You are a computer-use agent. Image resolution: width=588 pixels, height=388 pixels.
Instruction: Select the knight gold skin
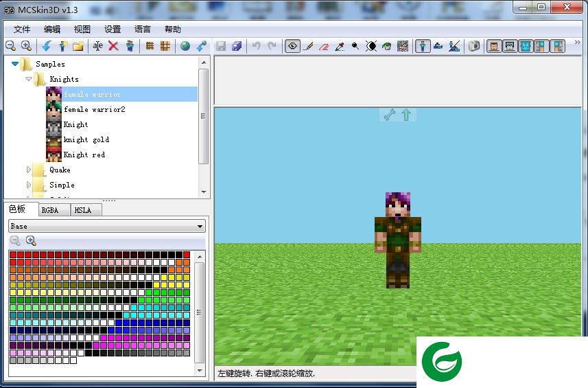click(86, 139)
